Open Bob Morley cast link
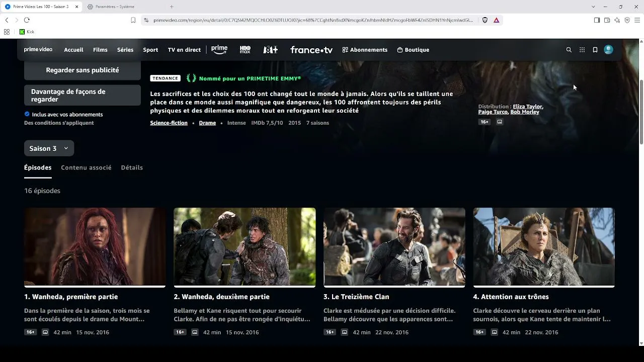The height and width of the screenshot is (362, 644). pos(525,112)
